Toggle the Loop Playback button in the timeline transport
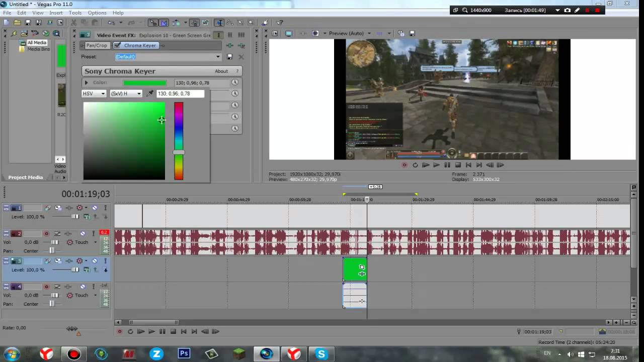The width and height of the screenshot is (644, 362). point(130,331)
